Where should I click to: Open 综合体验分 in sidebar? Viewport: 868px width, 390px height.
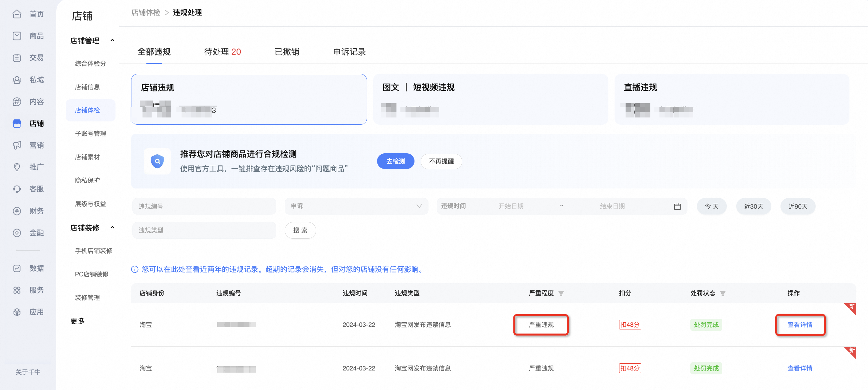[x=90, y=63]
